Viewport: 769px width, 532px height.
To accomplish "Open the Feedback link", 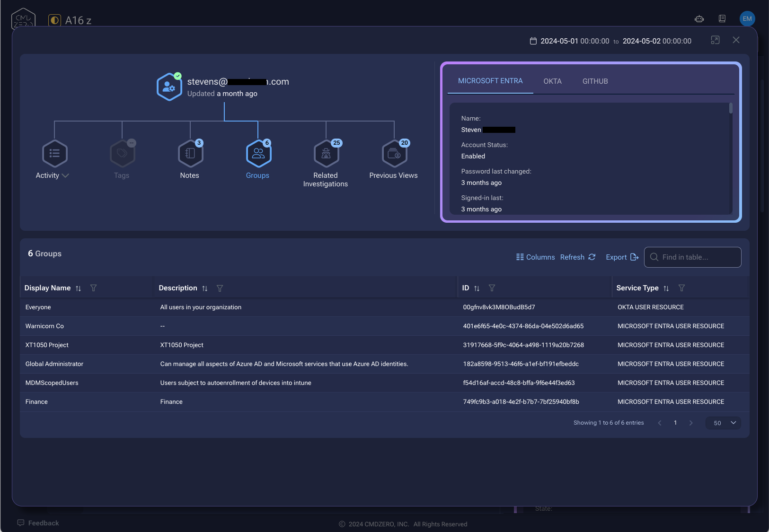I will (x=38, y=523).
